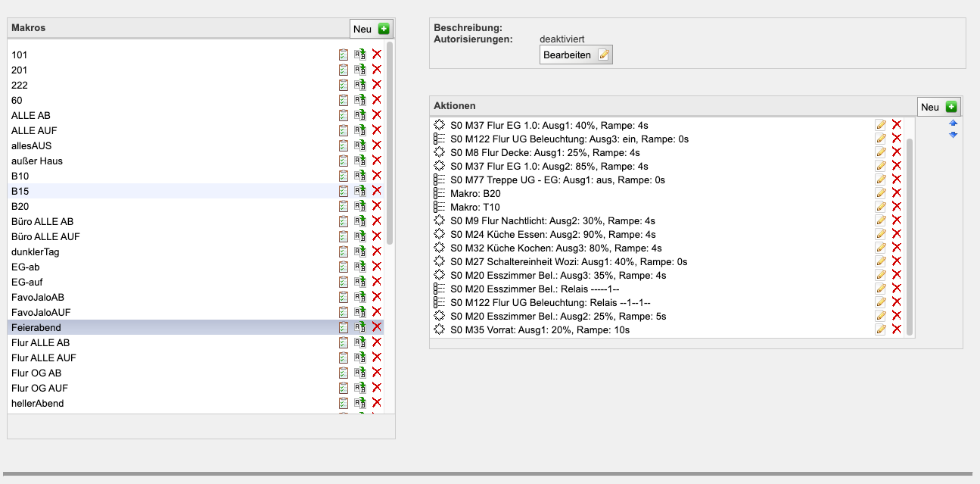
Task: Delete S0 M8 Flur Decke action
Action: pyautogui.click(x=896, y=153)
